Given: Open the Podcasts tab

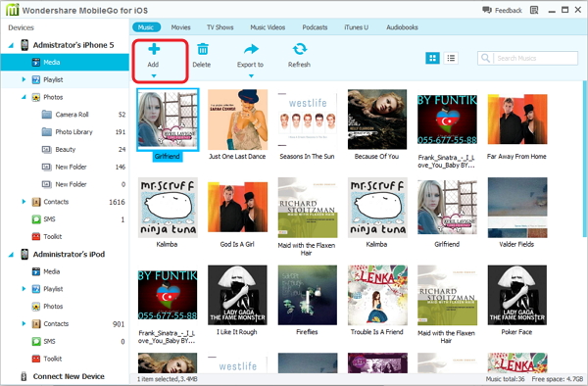Looking at the screenshot, I should coord(315,27).
